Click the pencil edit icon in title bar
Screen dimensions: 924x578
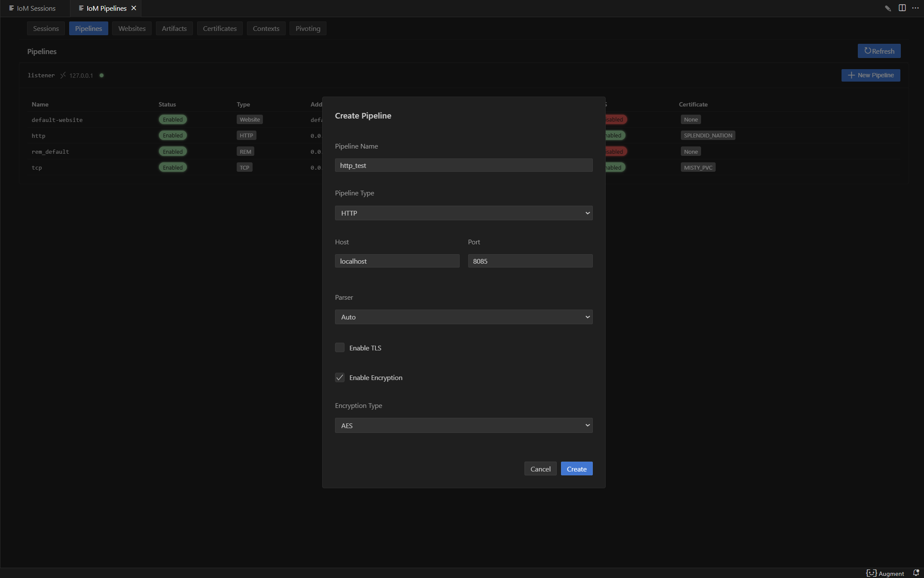tap(888, 8)
